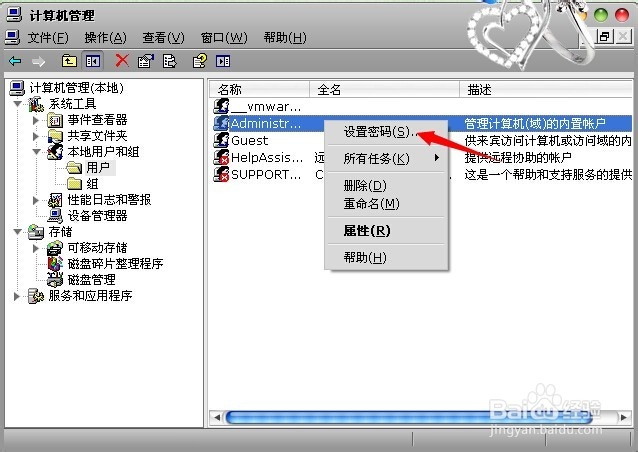The image size is (638, 452).
Task: Expand the 共享文件夹 node
Action: click(36, 136)
